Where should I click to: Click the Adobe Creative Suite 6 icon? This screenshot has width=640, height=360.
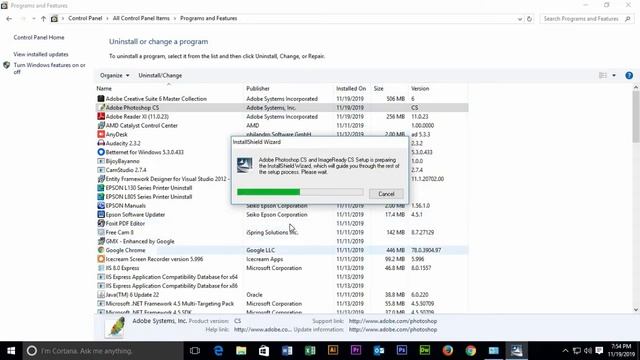pos(101,99)
